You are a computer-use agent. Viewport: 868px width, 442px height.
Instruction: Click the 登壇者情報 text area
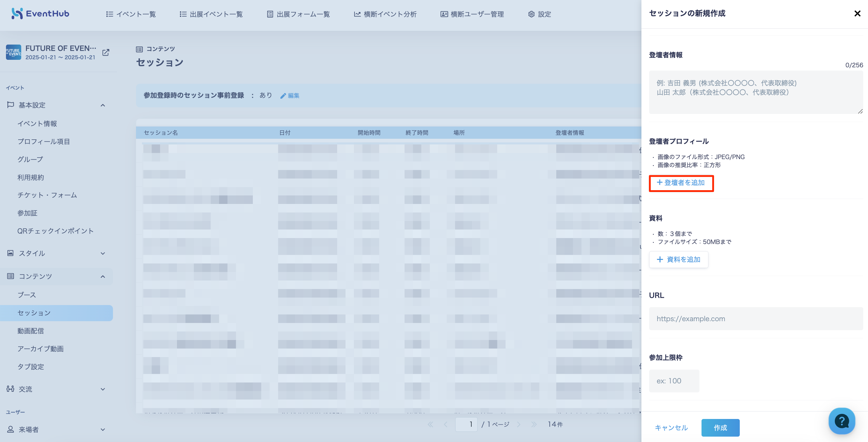tap(756, 92)
